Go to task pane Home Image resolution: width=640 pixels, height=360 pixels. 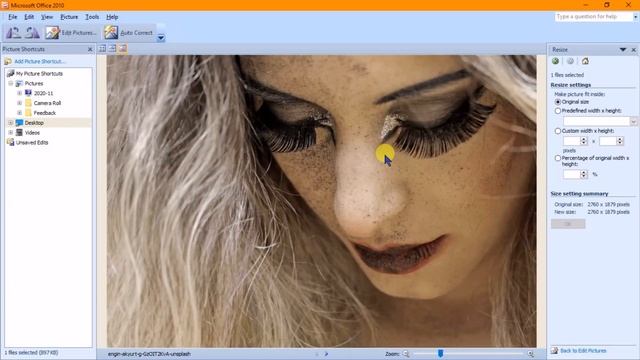coord(585,61)
